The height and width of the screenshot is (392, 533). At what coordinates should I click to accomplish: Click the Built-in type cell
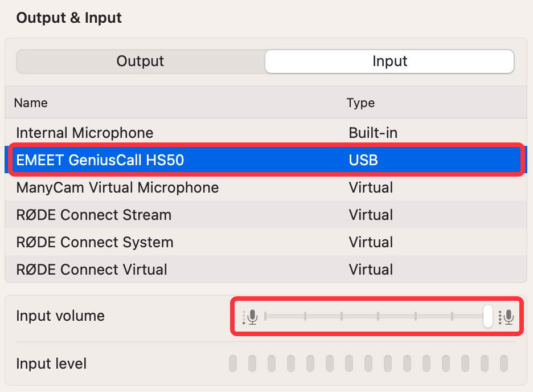coord(373,133)
